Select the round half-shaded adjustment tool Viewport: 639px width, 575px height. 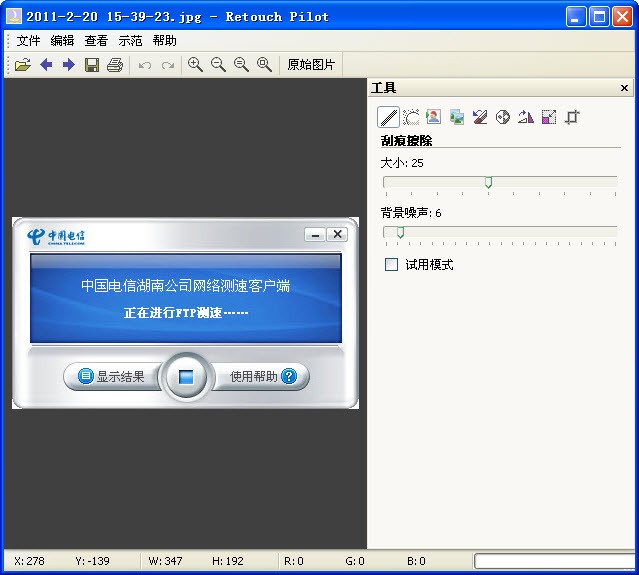point(503,117)
